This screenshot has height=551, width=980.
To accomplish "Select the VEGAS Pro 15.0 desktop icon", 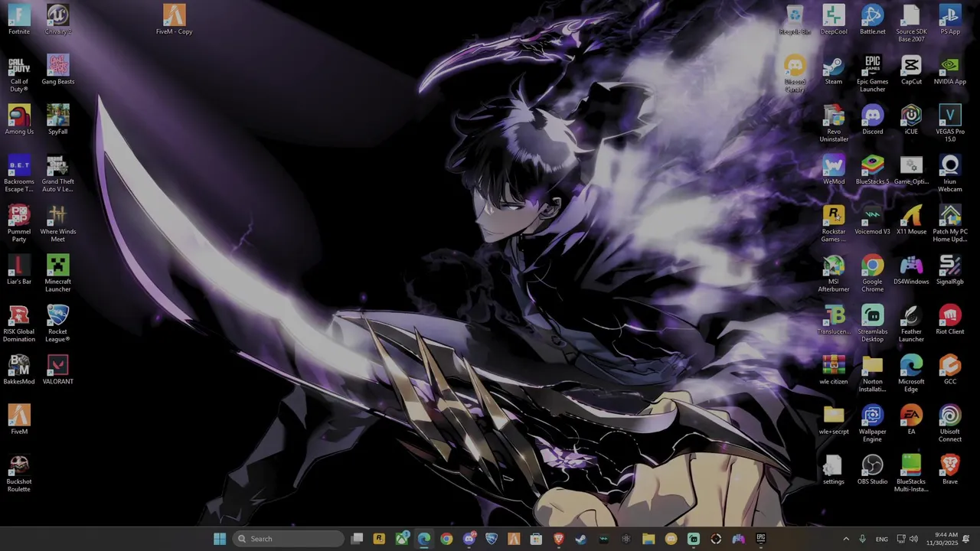I will [x=950, y=123].
